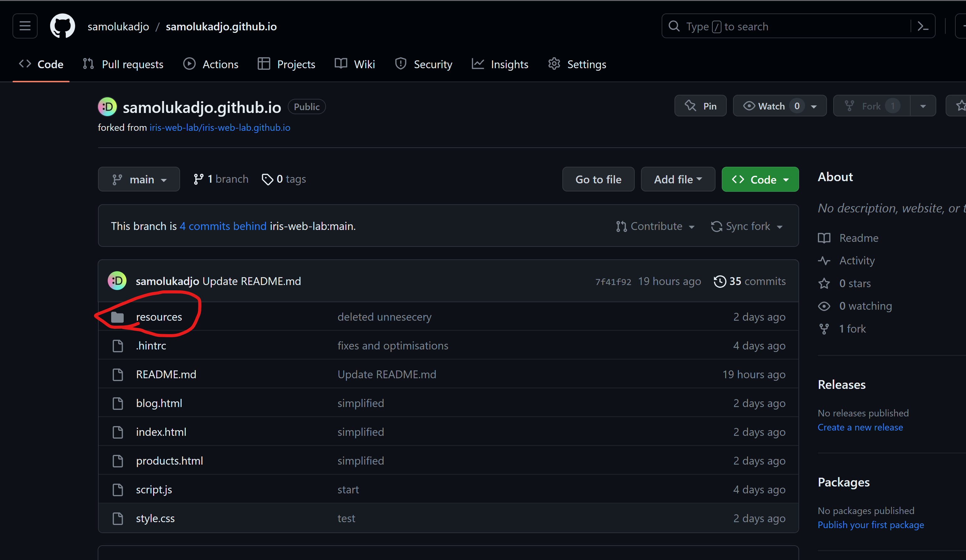Open the GitHub home logo

click(x=62, y=26)
